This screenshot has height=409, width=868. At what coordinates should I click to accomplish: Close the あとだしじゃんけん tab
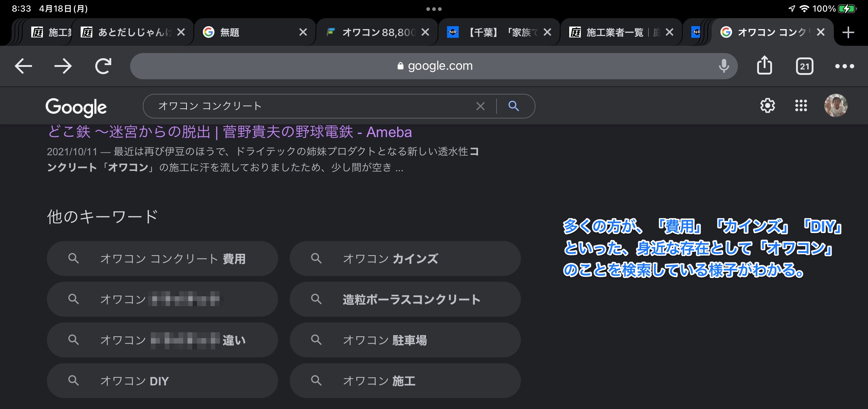tap(181, 32)
